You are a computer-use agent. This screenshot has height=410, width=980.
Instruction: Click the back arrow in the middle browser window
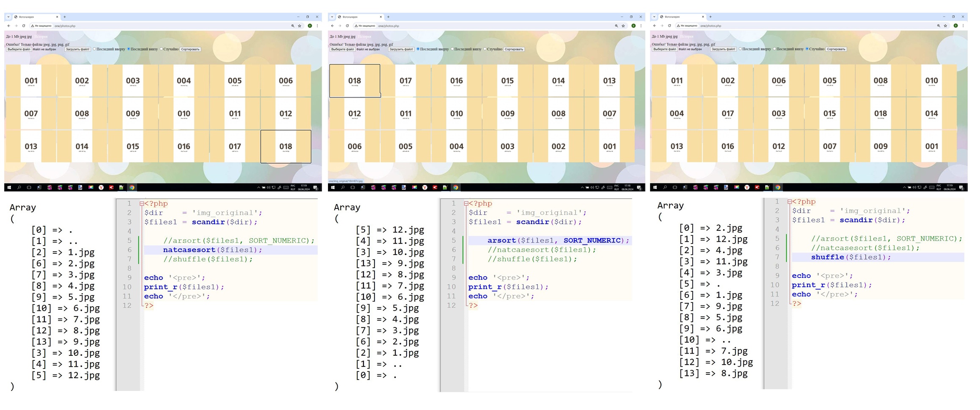(x=333, y=26)
